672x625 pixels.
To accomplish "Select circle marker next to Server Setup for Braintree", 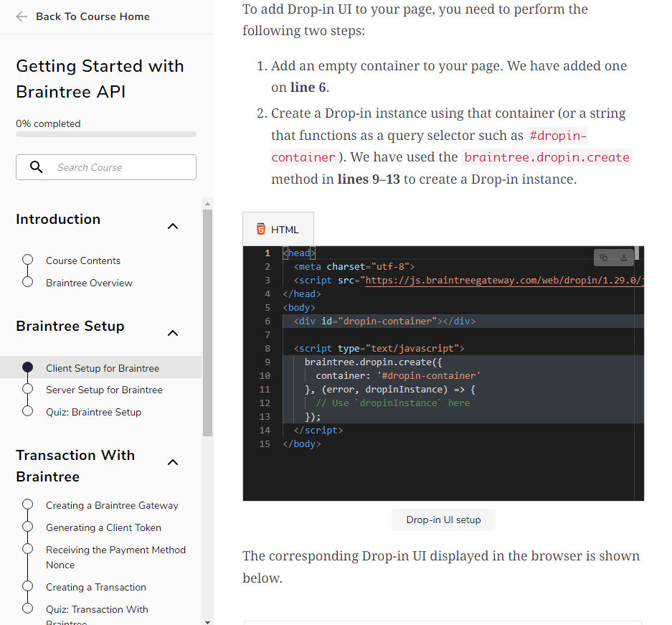I will 28,389.
